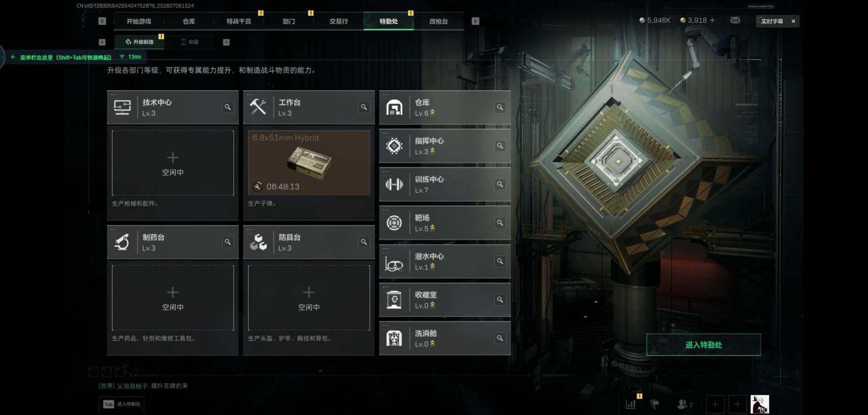Screen dimensions: 868x415
Task: Start production in idle 技术中心 slot
Action: 173,163
